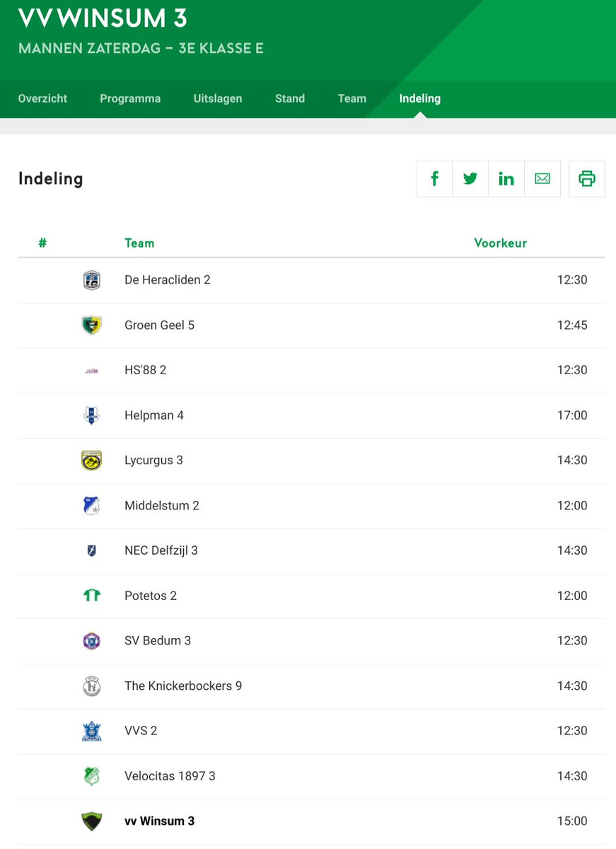The image size is (616, 849).
Task: Share page on Facebook
Action: click(x=434, y=178)
